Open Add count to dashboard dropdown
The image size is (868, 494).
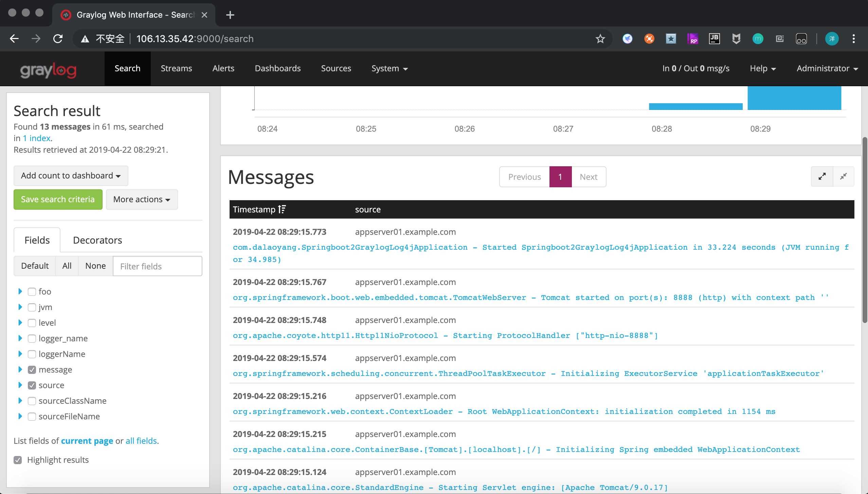click(x=71, y=175)
